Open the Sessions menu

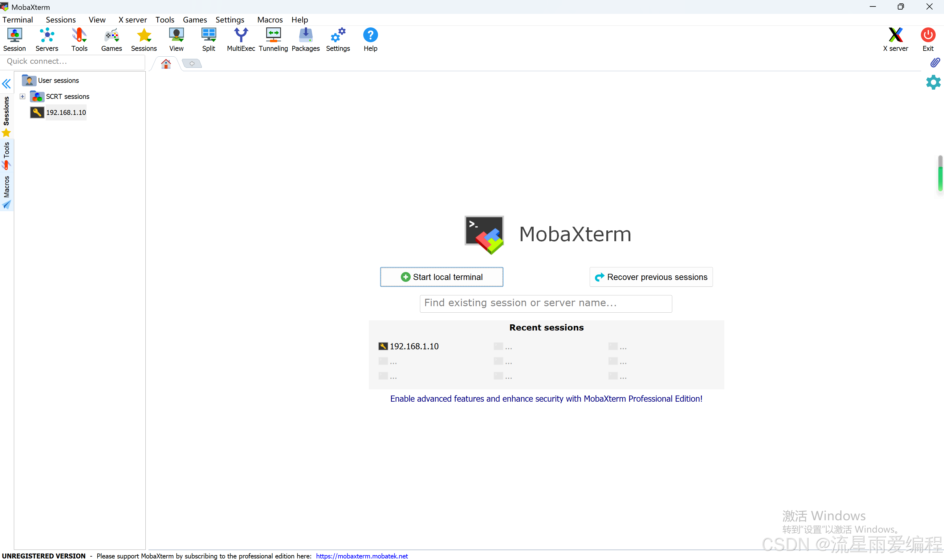pos(61,20)
